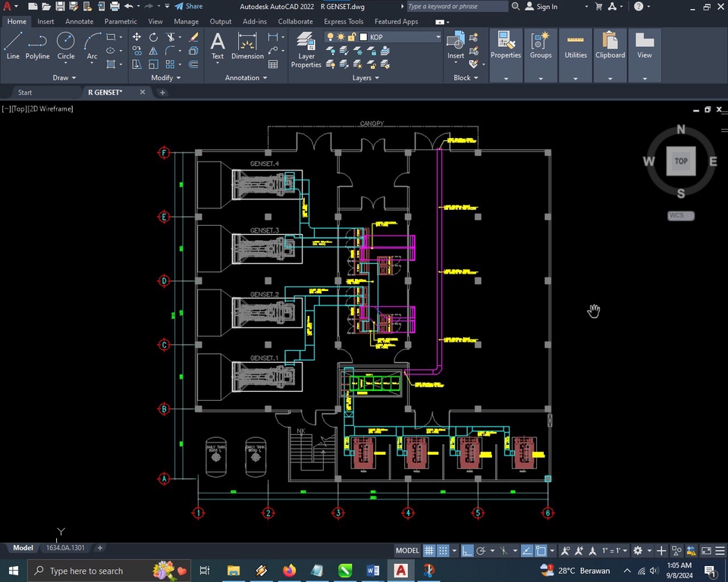Screen dimensions: 728x582
Task: Expand the Modify panel
Action: point(166,77)
